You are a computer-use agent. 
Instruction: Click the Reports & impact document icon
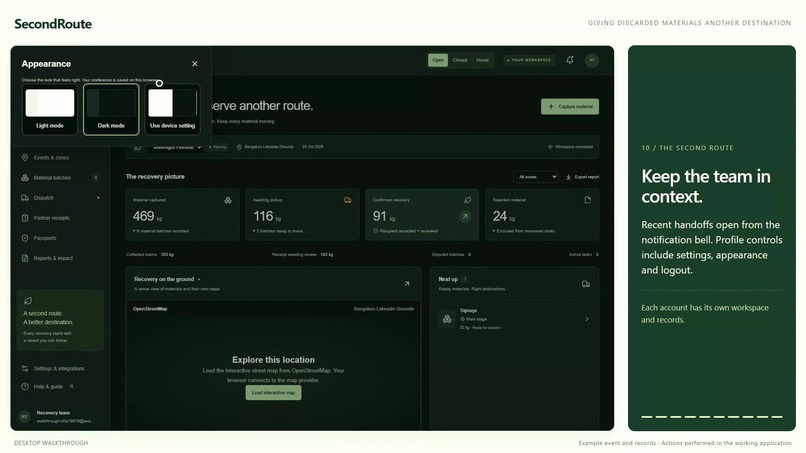(25, 258)
